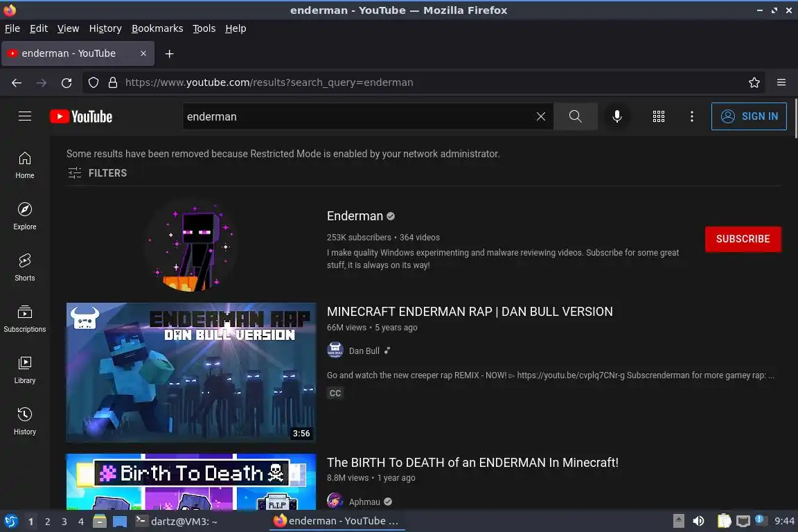798x532 pixels.
Task: Click the YouTube logo
Action: click(x=81, y=116)
